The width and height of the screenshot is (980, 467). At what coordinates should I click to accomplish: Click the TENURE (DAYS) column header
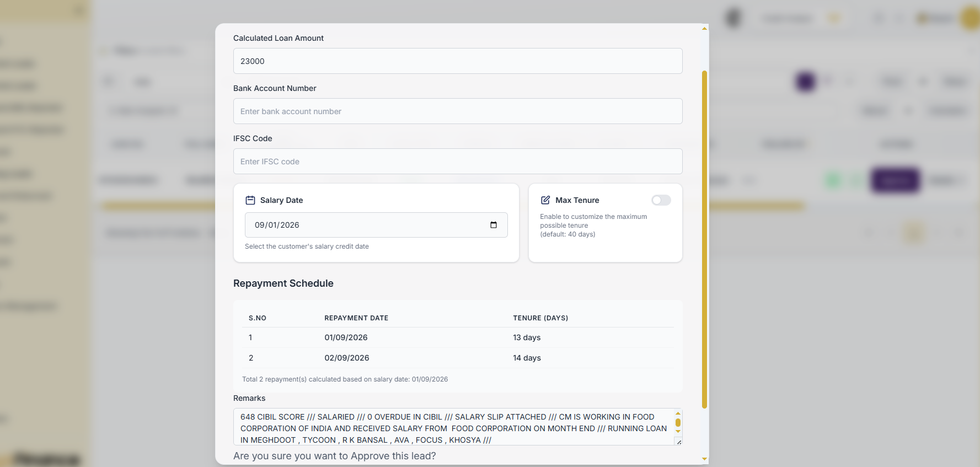(x=540, y=318)
